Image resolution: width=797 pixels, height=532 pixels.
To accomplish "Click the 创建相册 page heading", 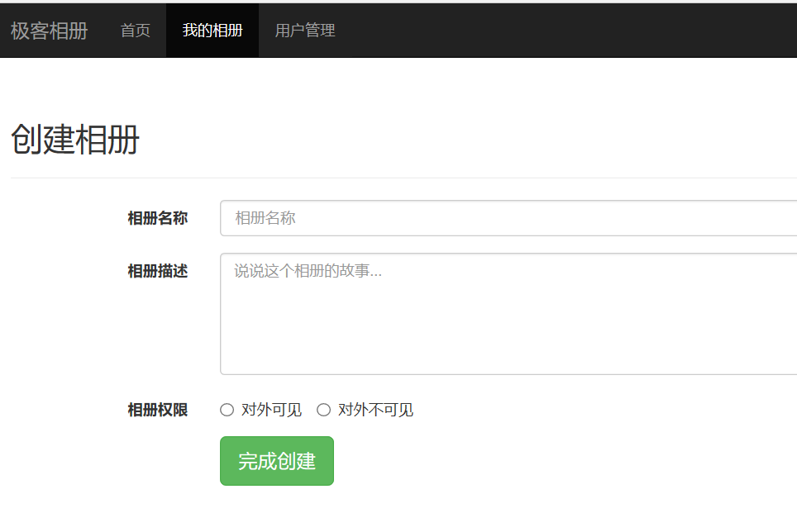I will pos(75,139).
